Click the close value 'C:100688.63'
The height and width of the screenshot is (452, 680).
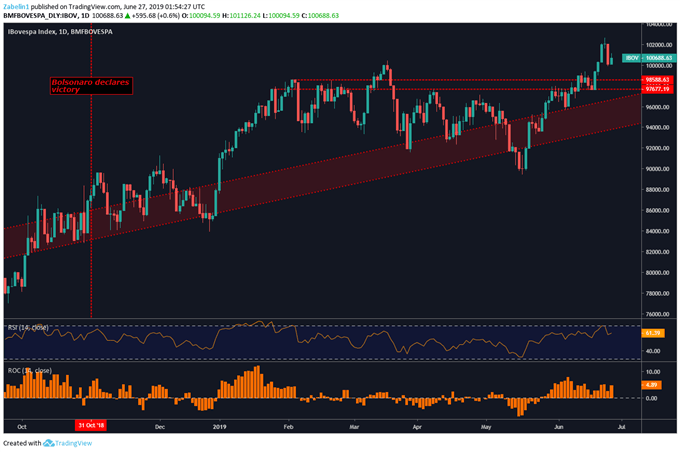[320, 16]
